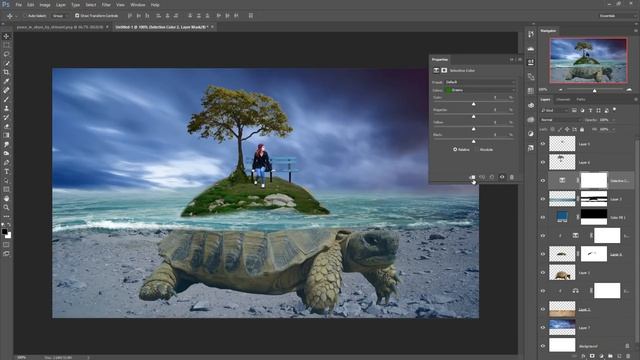This screenshot has height=360, width=640.
Task: Select the Dodge tool
Action: click(x=6, y=153)
